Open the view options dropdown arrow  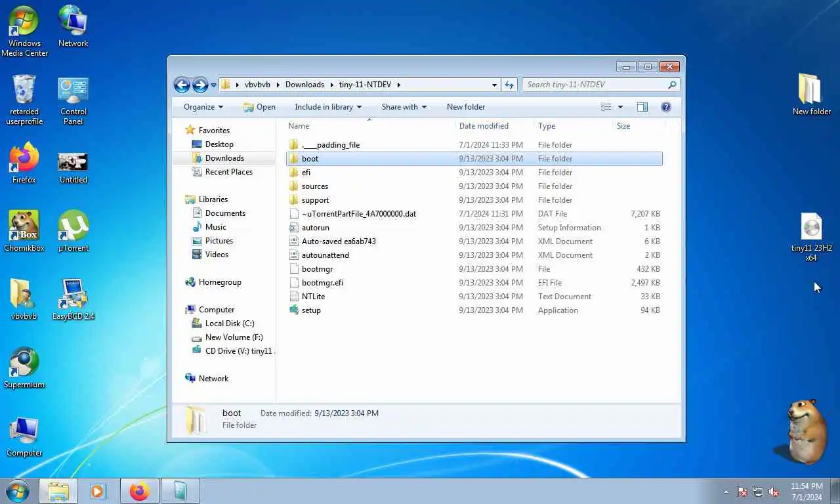pyautogui.click(x=620, y=107)
